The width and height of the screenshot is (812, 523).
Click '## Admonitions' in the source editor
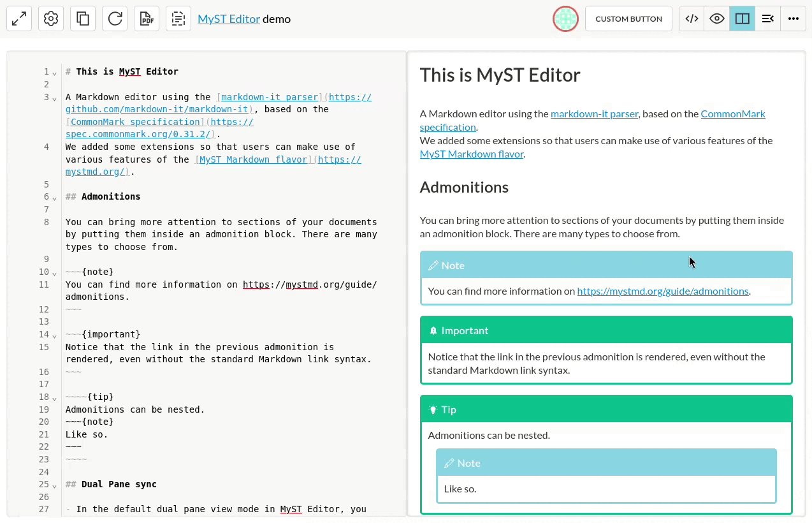click(x=103, y=196)
